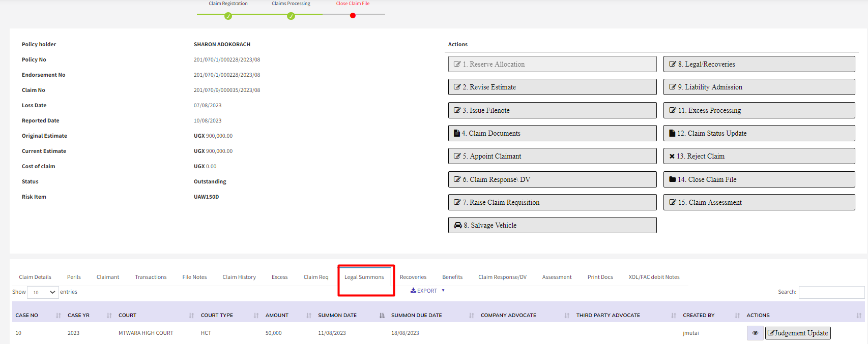Click the Search input field
868x344 pixels.
(831, 292)
